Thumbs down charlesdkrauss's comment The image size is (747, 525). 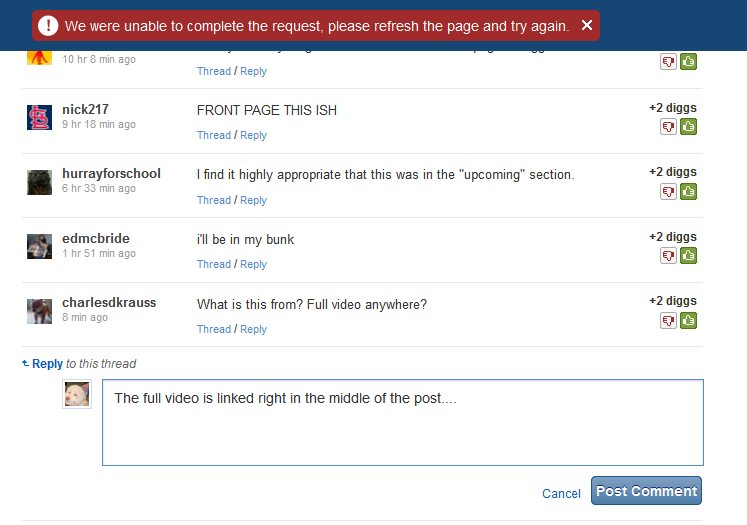[668, 321]
